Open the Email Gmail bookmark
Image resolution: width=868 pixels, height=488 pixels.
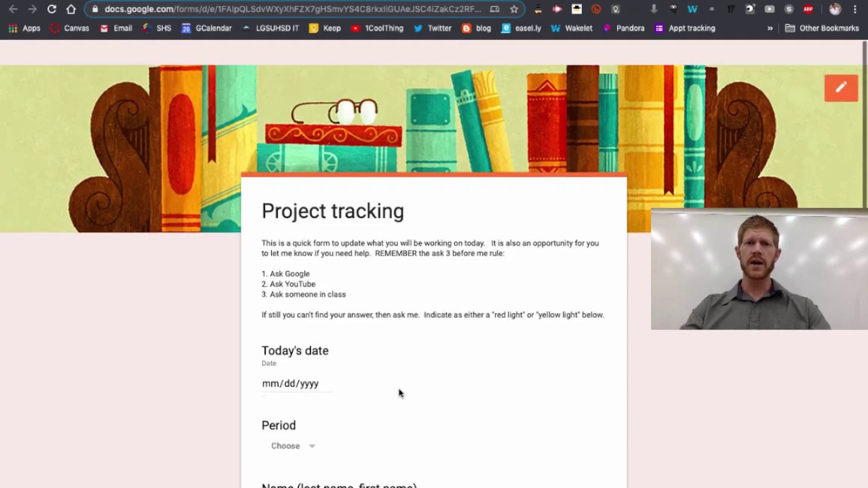(115, 28)
